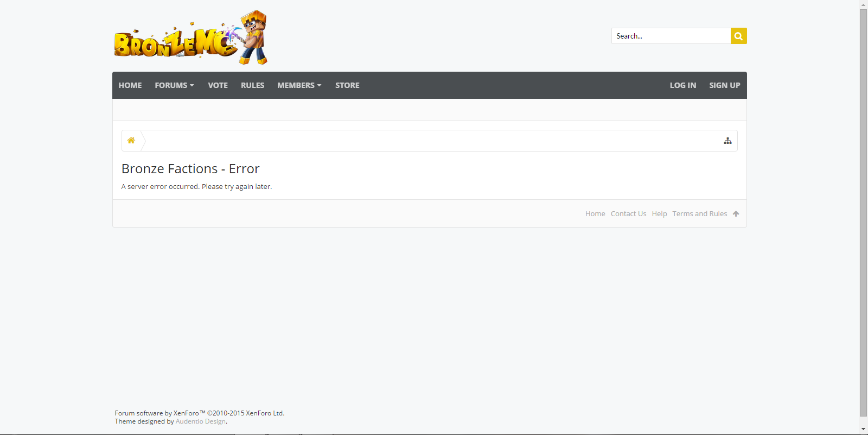Viewport: 868px width, 435px height.
Task: Open the sitemap navigation icon
Action: 727,141
